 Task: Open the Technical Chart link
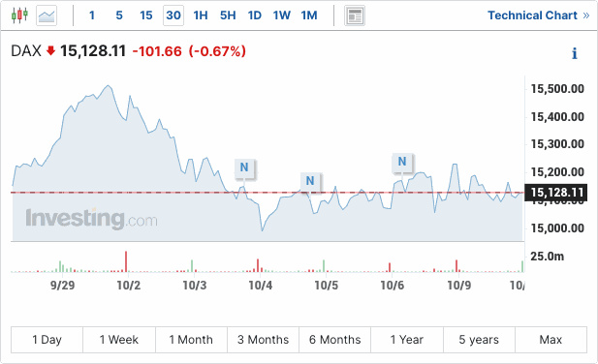pyautogui.click(x=539, y=15)
